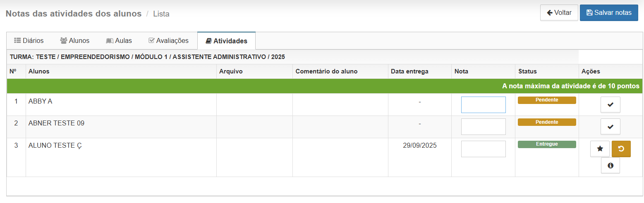
Task: Select the Nota box for ALUNO TESTE Ç
Action: coord(483,149)
